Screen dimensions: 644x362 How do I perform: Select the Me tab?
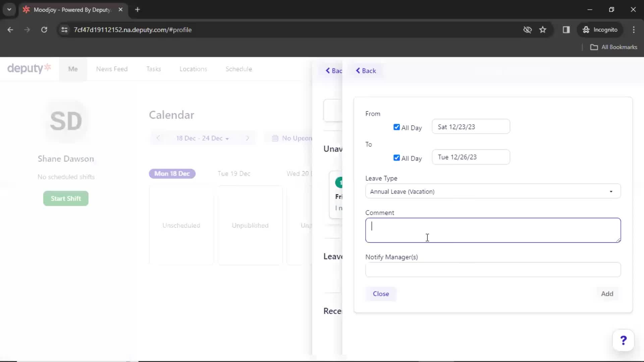point(72,69)
